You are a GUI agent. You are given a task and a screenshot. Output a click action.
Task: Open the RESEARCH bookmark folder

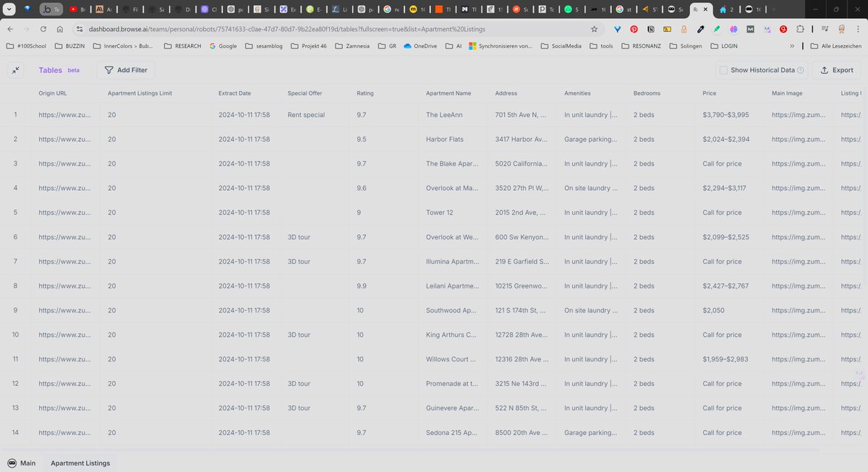point(182,46)
